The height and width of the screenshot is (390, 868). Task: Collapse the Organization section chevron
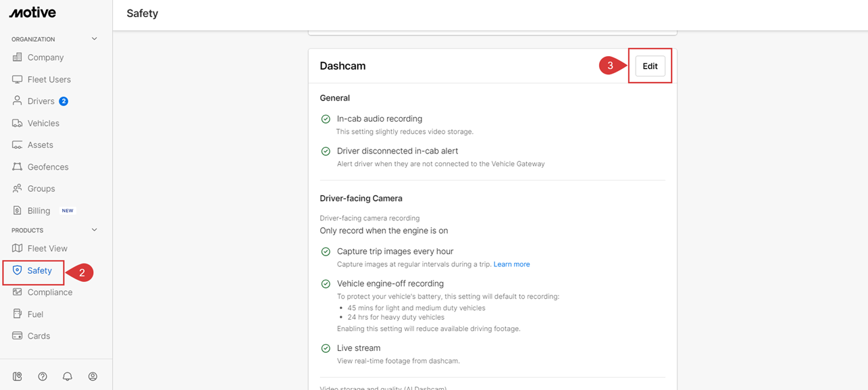point(94,39)
